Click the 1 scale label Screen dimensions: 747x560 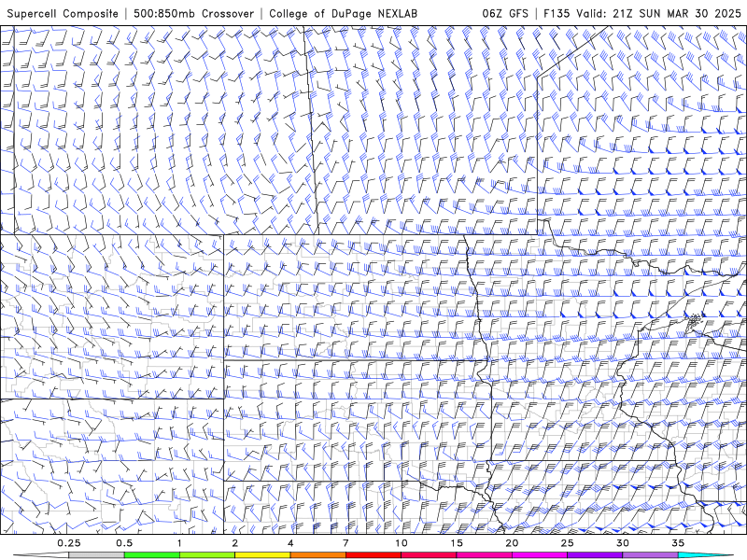pyautogui.click(x=179, y=543)
